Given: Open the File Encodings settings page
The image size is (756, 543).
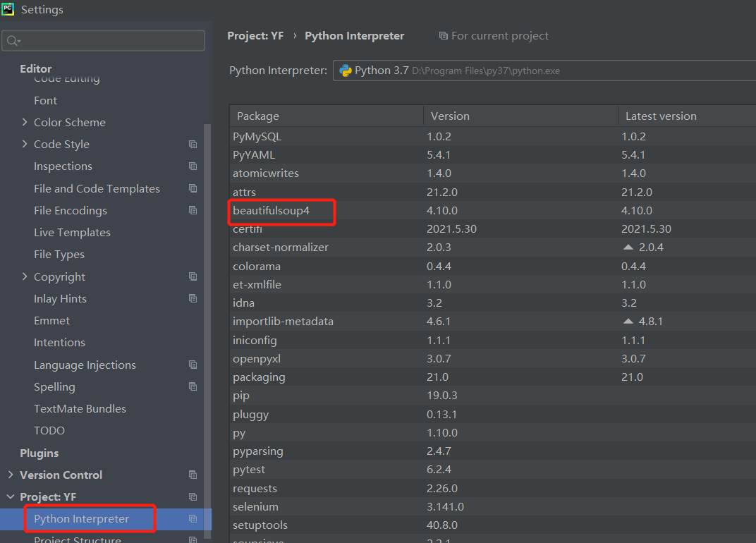Looking at the screenshot, I should click(71, 211).
